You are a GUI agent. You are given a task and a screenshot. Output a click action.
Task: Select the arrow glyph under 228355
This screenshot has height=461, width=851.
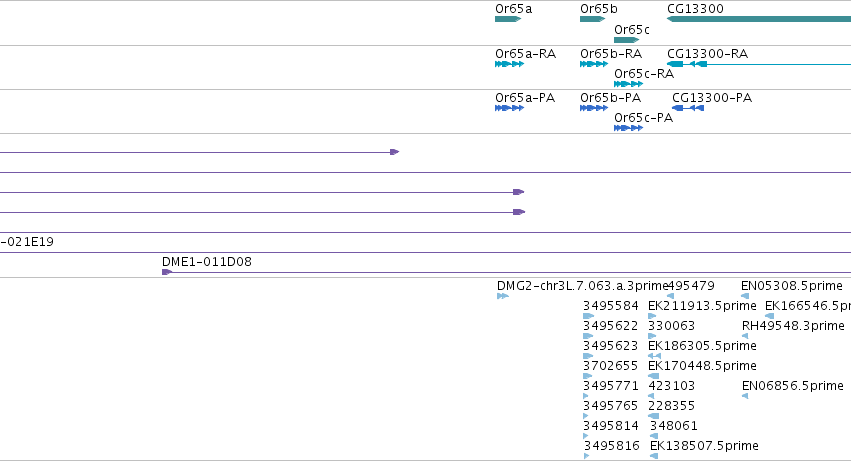[653, 416]
